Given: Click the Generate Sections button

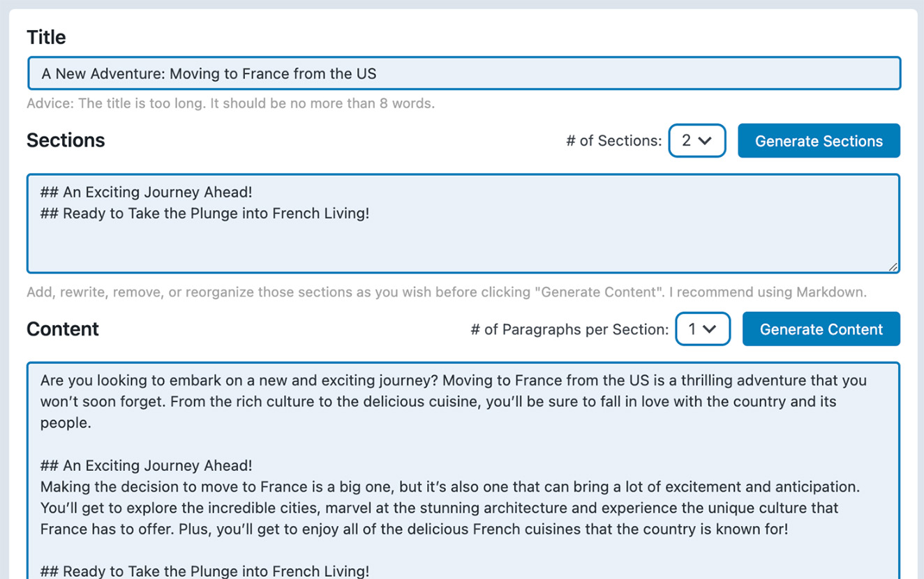Looking at the screenshot, I should [x=819, y=140].
